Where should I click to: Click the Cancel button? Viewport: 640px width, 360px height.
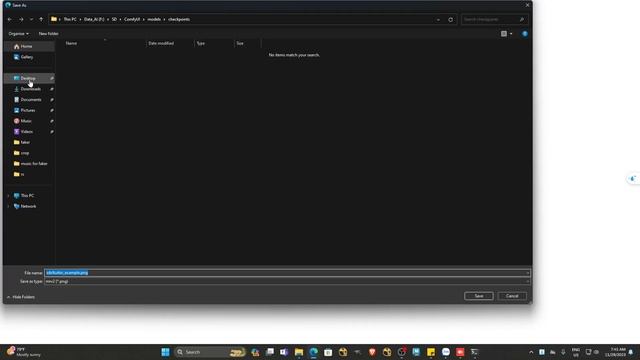[512, 296]
